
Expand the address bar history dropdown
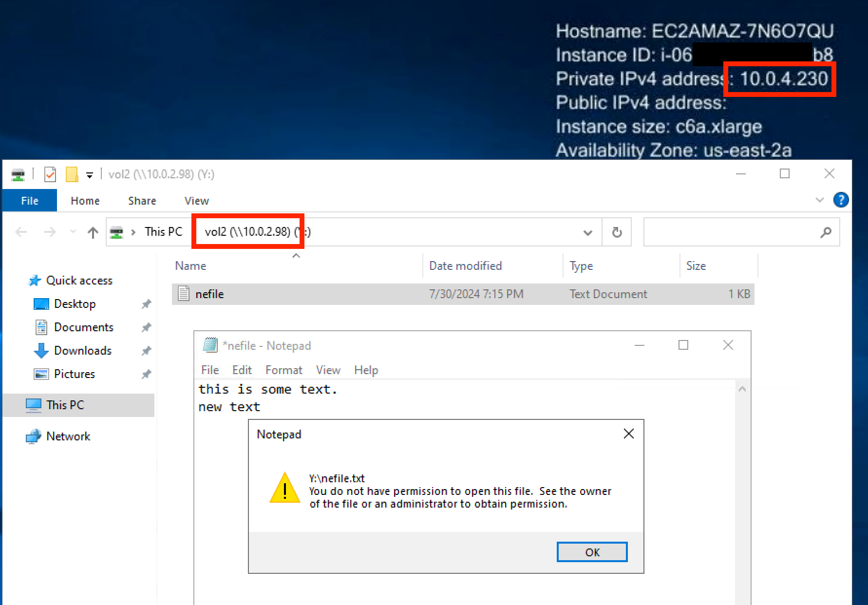click(587, 232)
